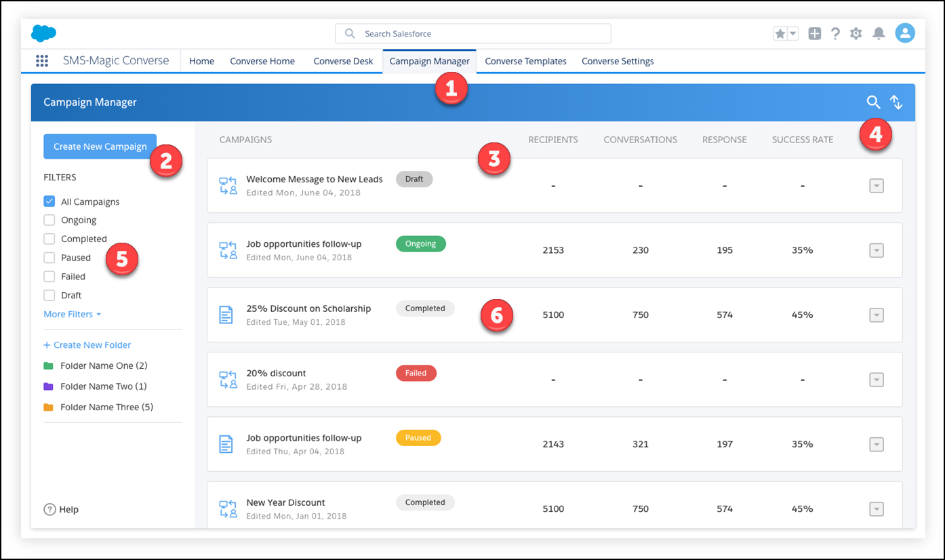The height and width of the screenshot is (560, 945).
Task: Open actions dropdown for 20% discount row
Action: click(877, 380)
